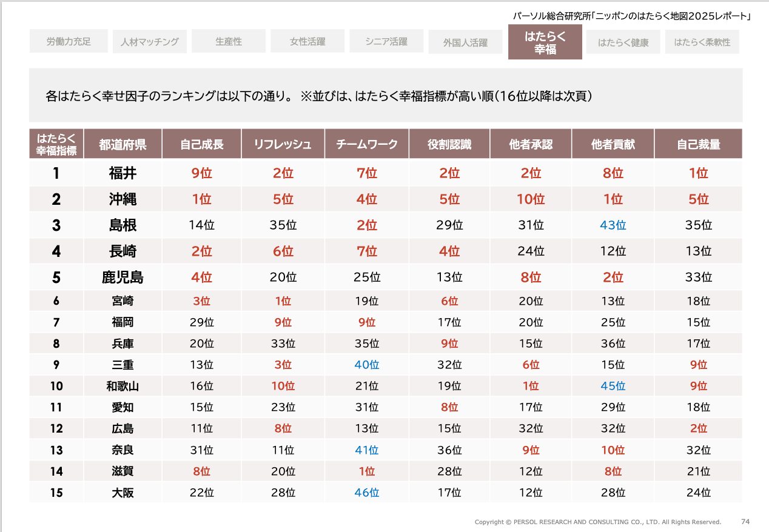Select the 労働力充足 tab
This screenshot has height=532, width=769.
[x=69, y=41]
